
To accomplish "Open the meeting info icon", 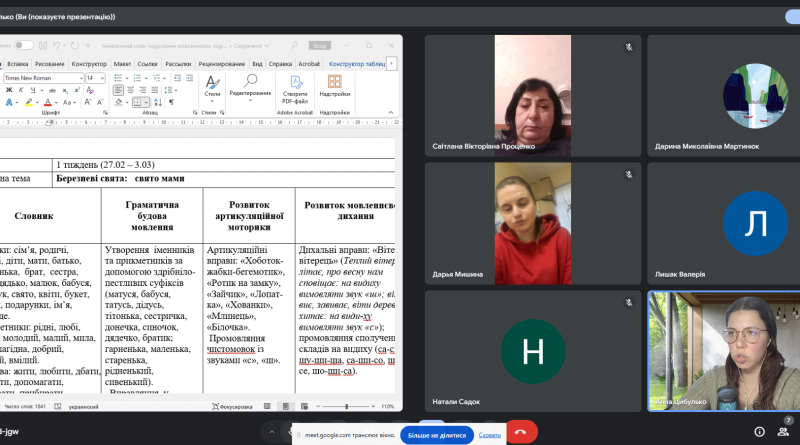I will (x=759, y=432).
